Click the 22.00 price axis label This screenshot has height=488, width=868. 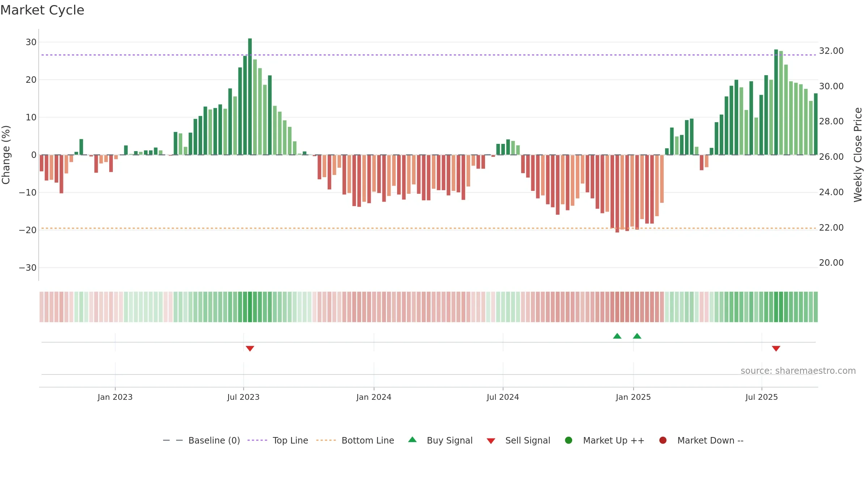pyautogui.click(x=831, y=228)
